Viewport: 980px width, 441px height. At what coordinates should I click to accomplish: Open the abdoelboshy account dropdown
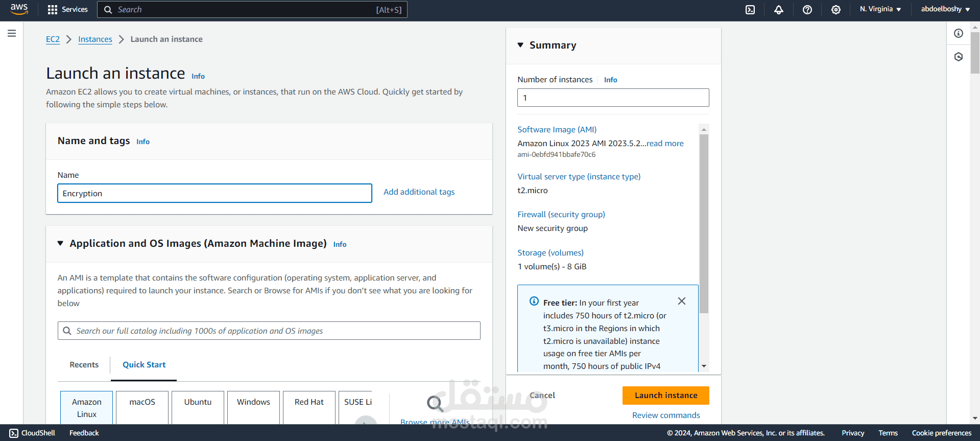tap(945, 9)
